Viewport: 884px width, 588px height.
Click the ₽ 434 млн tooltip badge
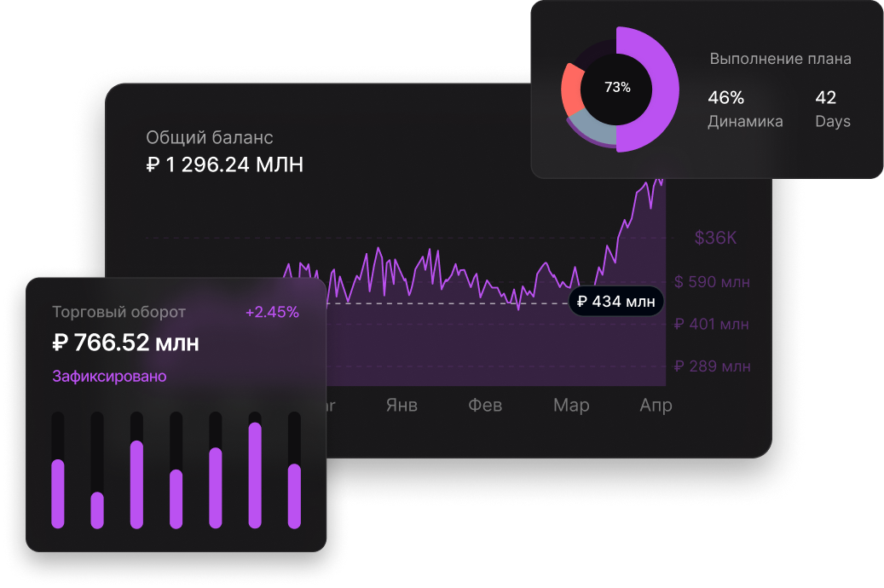615,302
